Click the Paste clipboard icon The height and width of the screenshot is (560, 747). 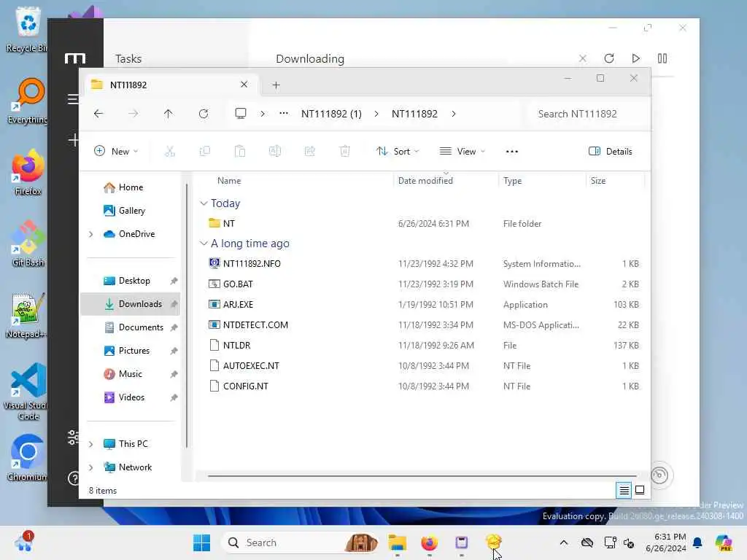pos(239,152)
